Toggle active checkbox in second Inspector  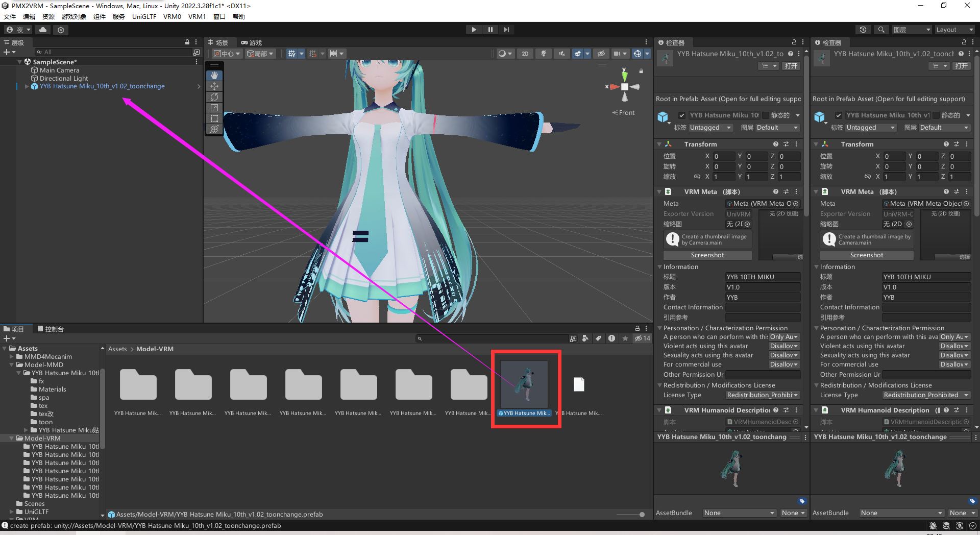coord(838,115)
